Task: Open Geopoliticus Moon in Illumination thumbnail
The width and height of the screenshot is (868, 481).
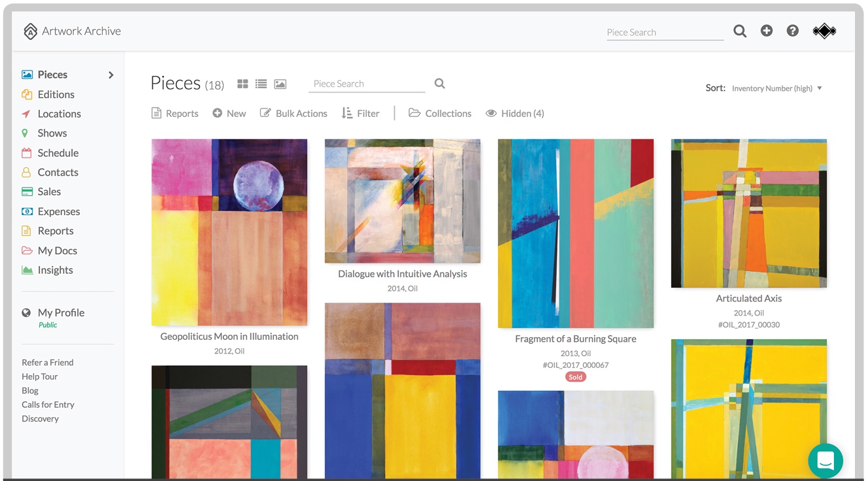Action: coord(229,232)
